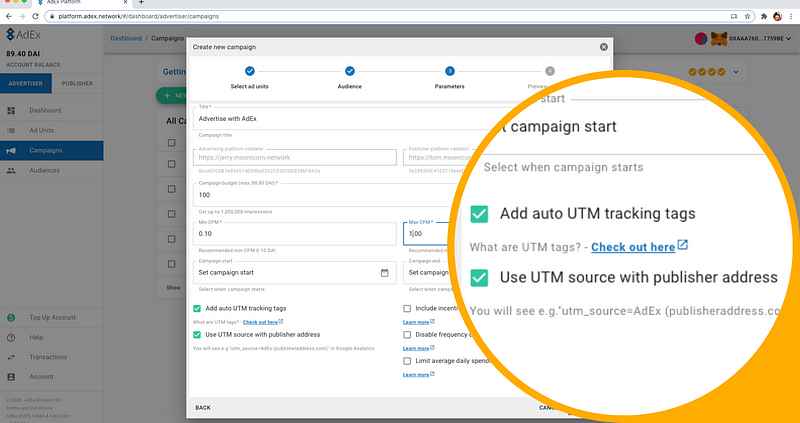Open Dashboard via its sidebar grid icon
This screenshot has height=423, width=800.
(11, 111)
